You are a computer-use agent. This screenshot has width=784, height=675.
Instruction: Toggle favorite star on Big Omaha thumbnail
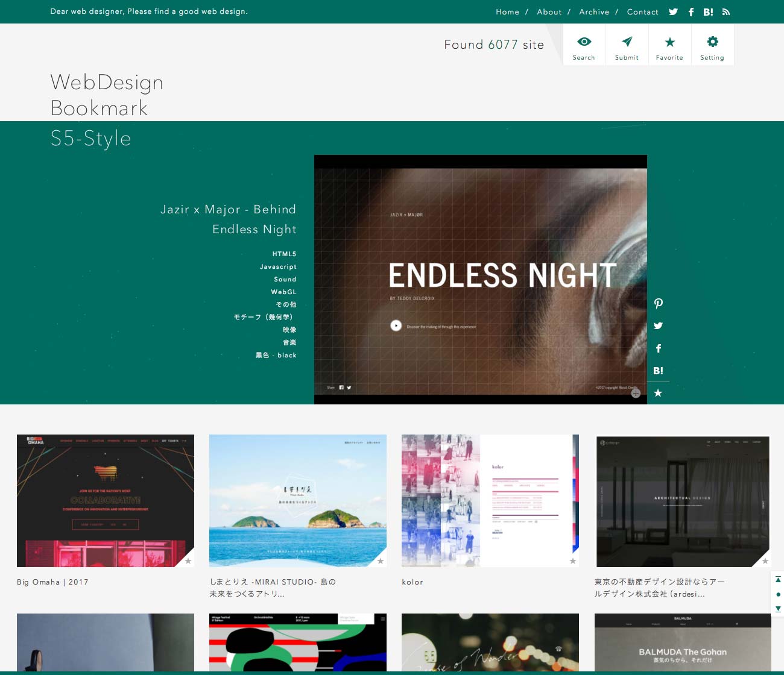tap(188, 561)
